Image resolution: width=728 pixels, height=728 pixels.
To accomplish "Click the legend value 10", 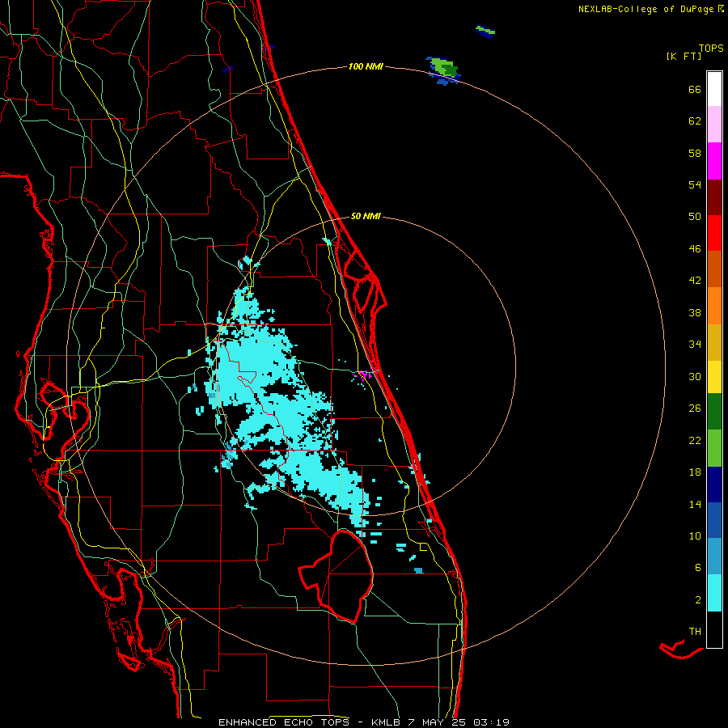I will (x=695, y=535).
